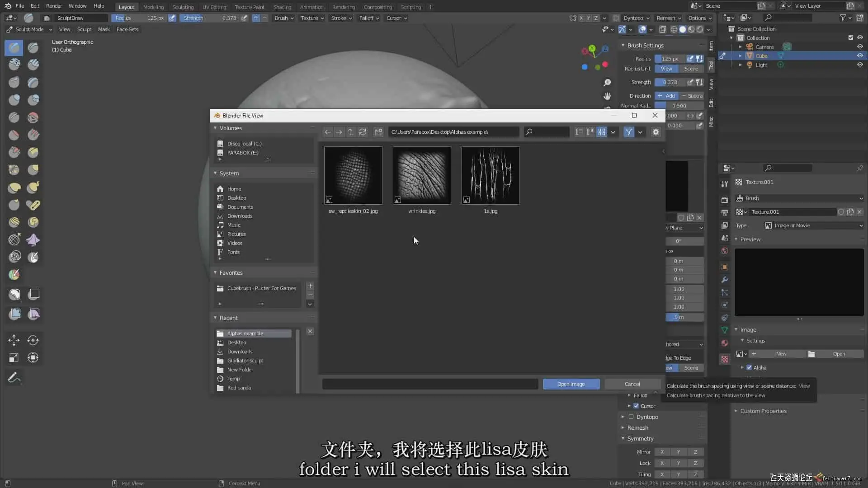Enable the Dyntopo checkbox

click(x=631, y=417)
